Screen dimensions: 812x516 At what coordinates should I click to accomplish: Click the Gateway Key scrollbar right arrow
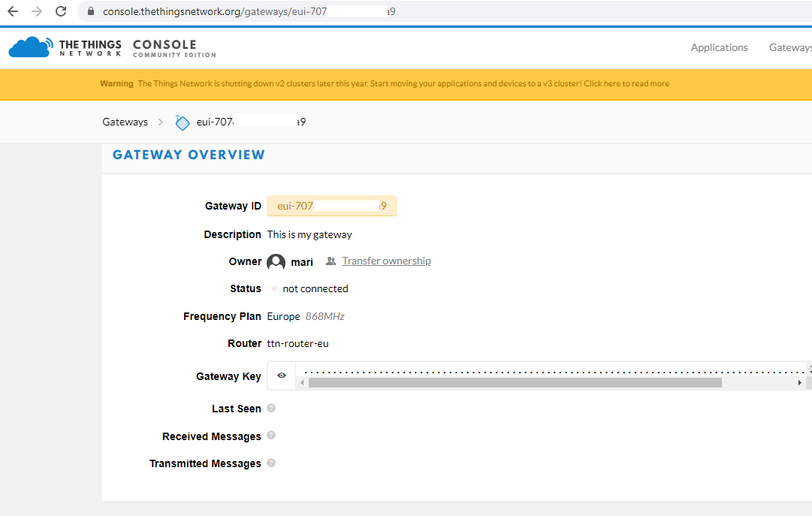pos(799,383)
